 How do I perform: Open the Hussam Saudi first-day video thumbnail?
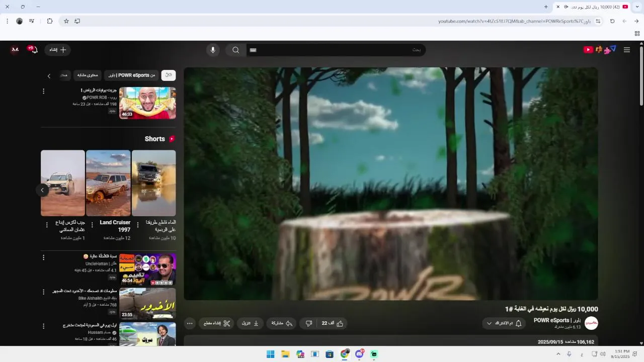(x=147, y=334)
